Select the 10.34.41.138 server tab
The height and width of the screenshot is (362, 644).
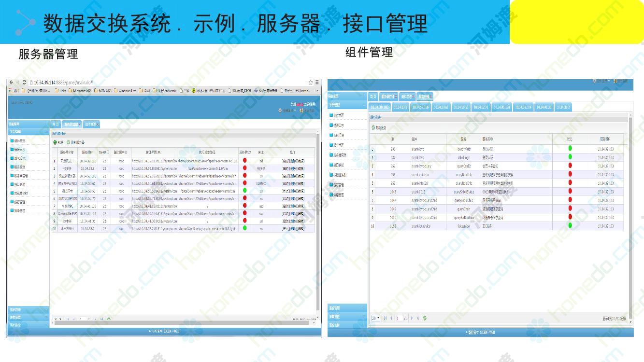point(501,107)
